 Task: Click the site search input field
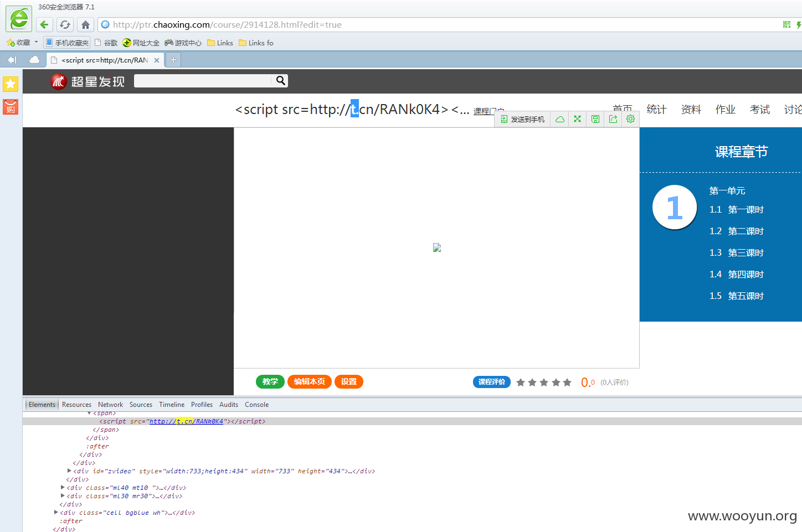[203, 81]
